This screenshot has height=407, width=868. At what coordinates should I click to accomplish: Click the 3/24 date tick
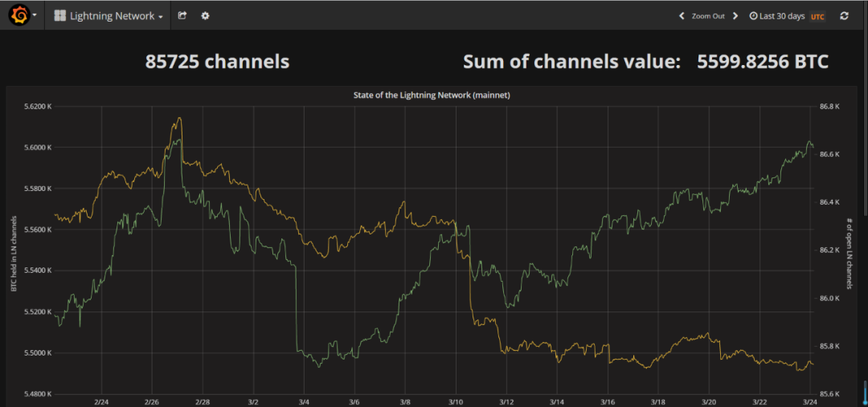[810, 402]
